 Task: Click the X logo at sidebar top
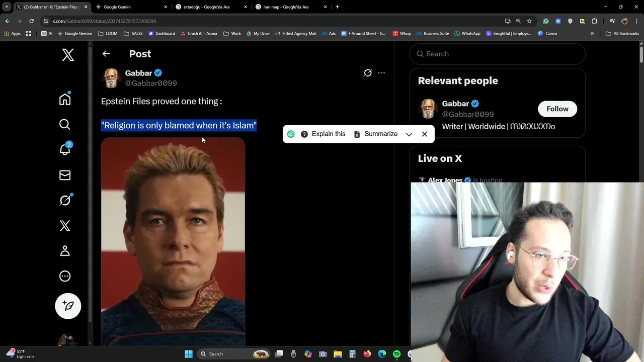click(x=68, y=54)
